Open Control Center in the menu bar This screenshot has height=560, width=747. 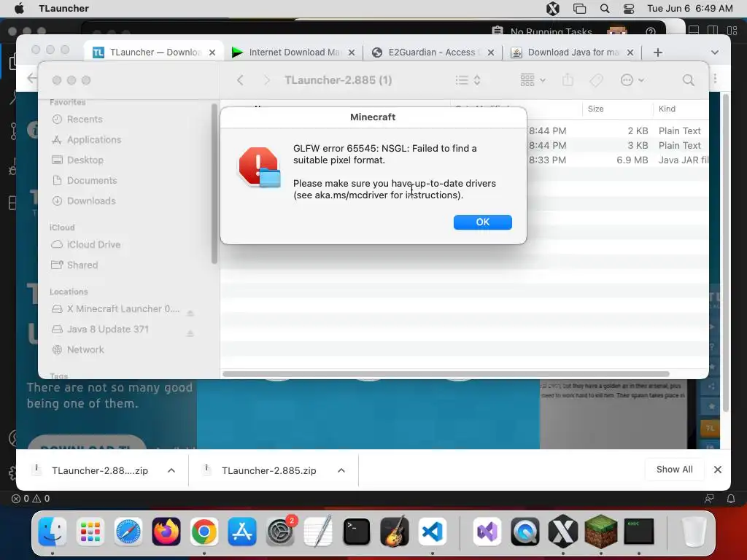629,9
